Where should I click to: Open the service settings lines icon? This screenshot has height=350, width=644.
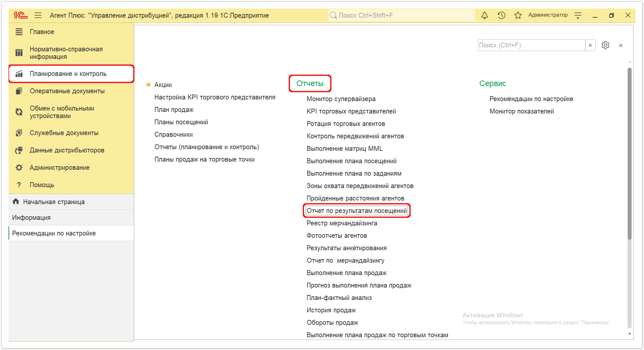coord(578,15)
